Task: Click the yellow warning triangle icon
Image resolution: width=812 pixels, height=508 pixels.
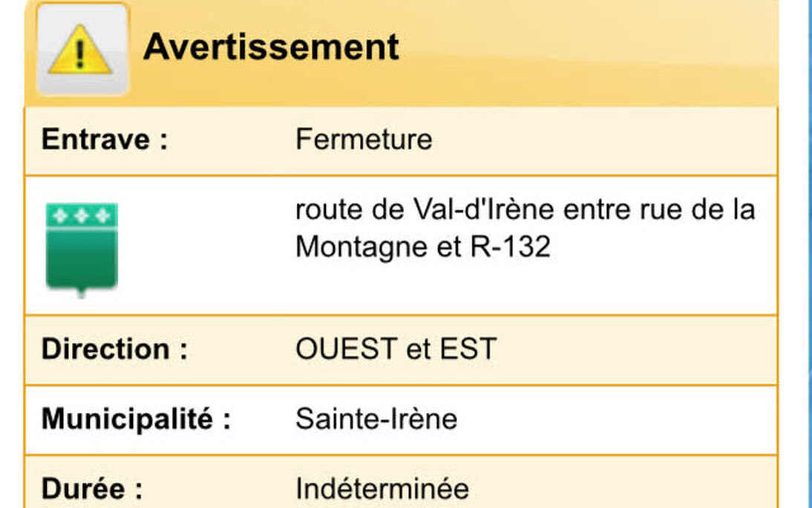Action: [x=80, y=50]
